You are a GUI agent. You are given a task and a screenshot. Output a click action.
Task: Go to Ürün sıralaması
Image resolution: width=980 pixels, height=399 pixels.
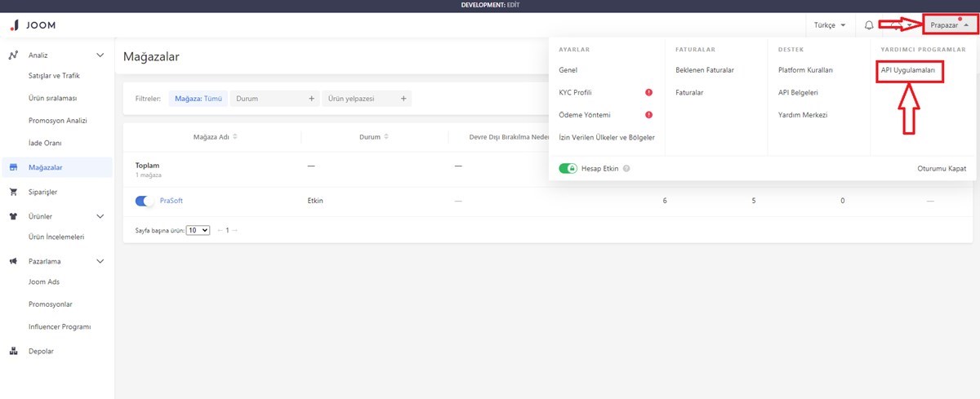click(x=52, y=99)
